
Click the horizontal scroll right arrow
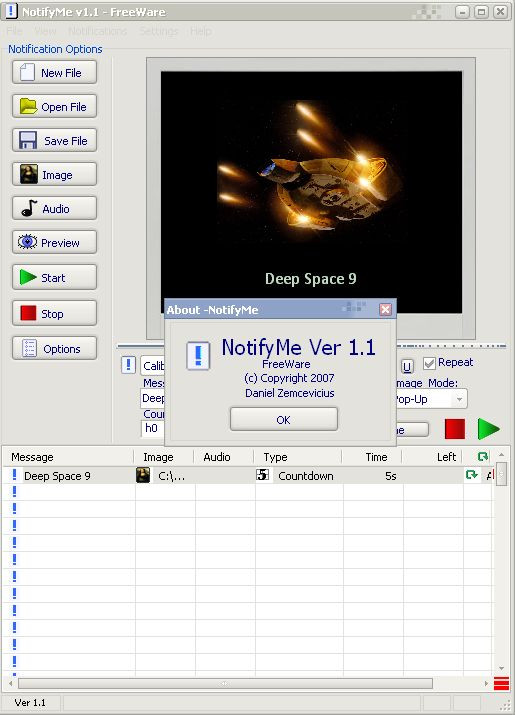(486, 684)
